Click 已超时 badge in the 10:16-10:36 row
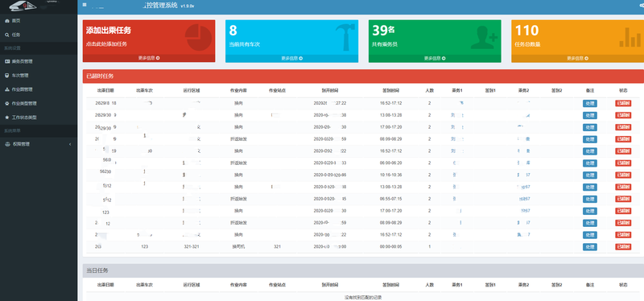The image size is (644, 301). tap(623, 175)
